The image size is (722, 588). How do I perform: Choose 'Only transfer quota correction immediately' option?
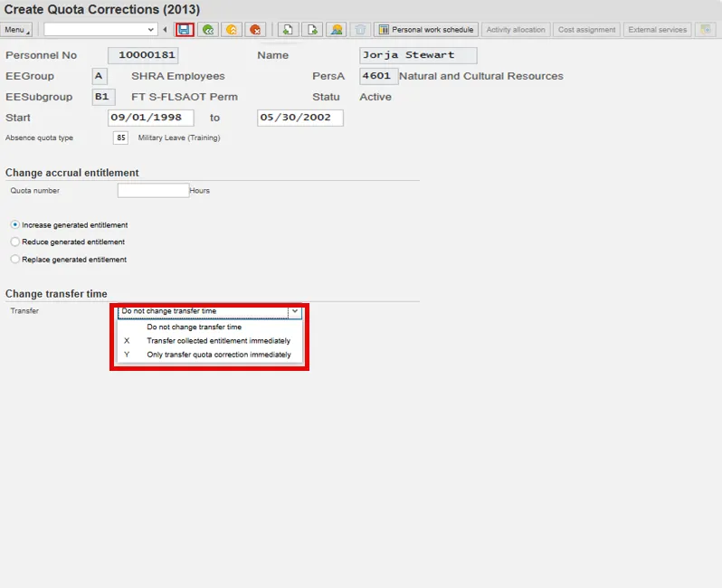click(x=210, y=355)
